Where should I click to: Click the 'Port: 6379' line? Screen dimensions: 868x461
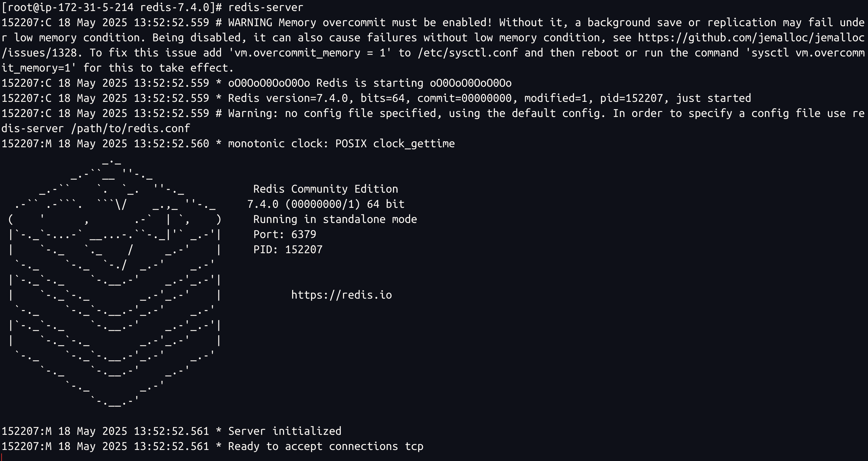pyautogui.click(x=285, y=234)
